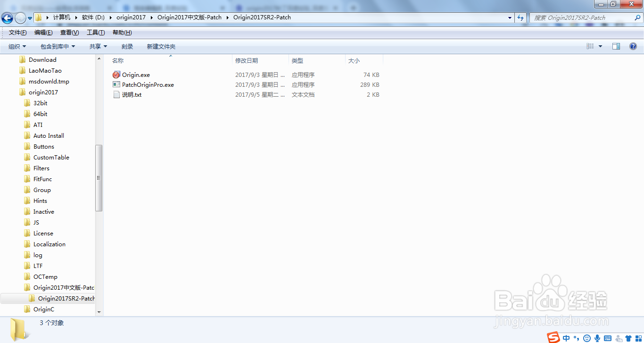Click the Sogou microphone voice input icon
This screenshot has width=644, height=343.
(x=597, y=338)
